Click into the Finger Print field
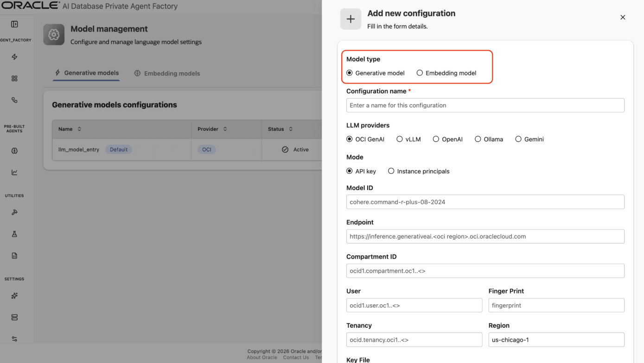The image size is (644, 363). [x=556, y=305]
